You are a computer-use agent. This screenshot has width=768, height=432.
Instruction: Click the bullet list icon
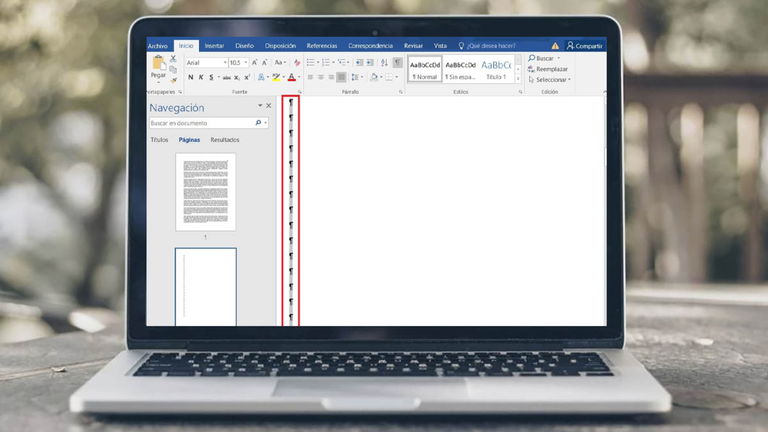pyautogui.click(x=310, y=62)
